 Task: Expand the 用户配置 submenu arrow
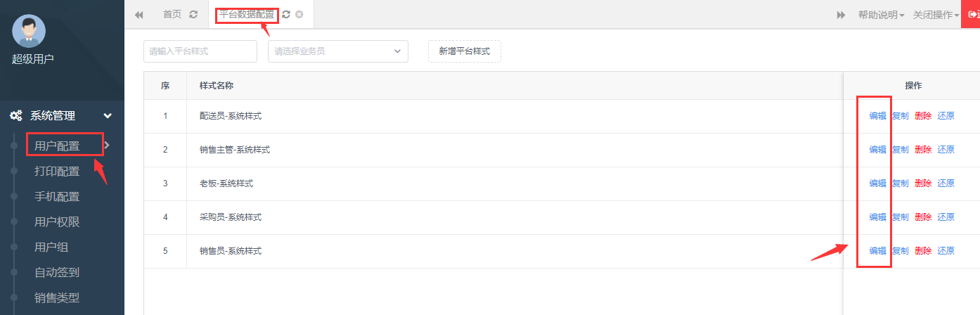107,146
